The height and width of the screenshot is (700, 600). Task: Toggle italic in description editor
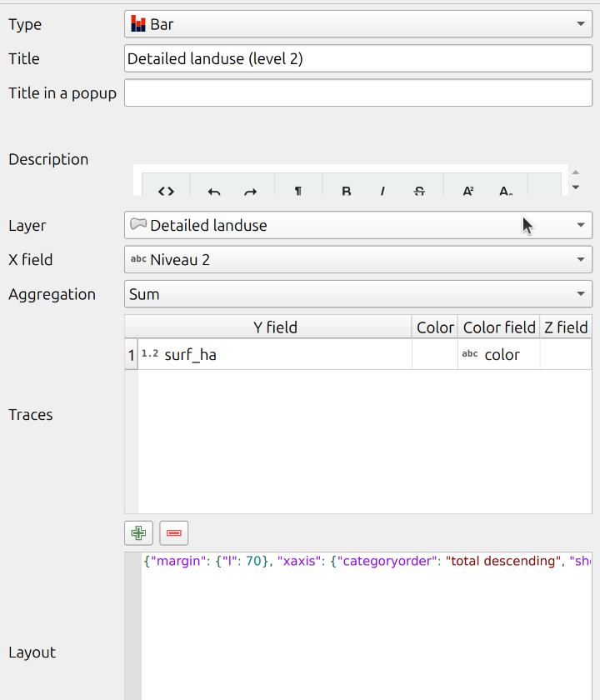coord(382,191)
